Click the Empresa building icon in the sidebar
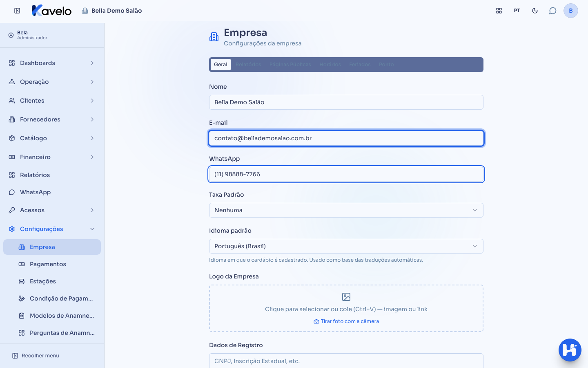This screenshot has width=588, height=368. [x=22, y=247]
